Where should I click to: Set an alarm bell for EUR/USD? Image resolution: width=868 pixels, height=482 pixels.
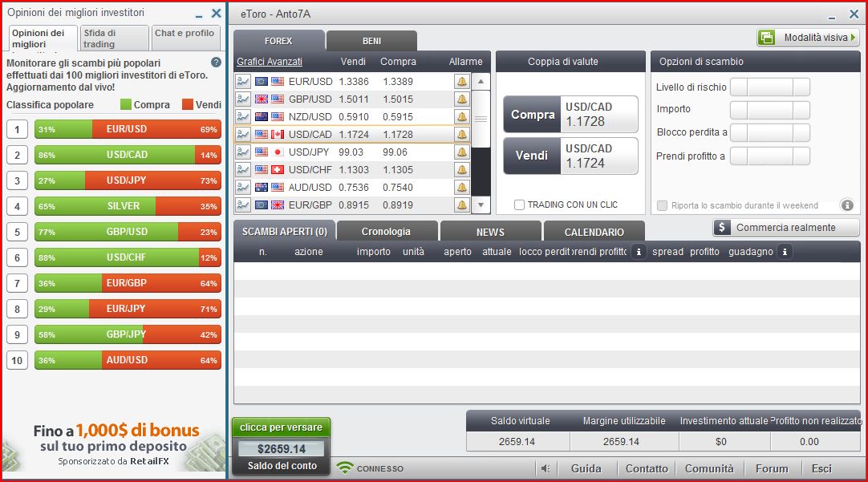(x=462, y=81)
